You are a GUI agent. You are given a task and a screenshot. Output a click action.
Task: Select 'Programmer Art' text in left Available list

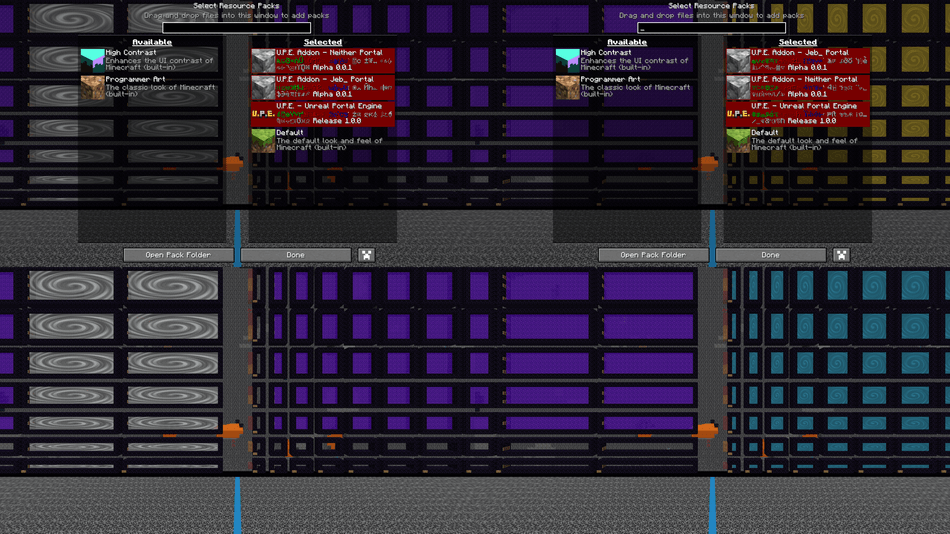tap(135, 79)
